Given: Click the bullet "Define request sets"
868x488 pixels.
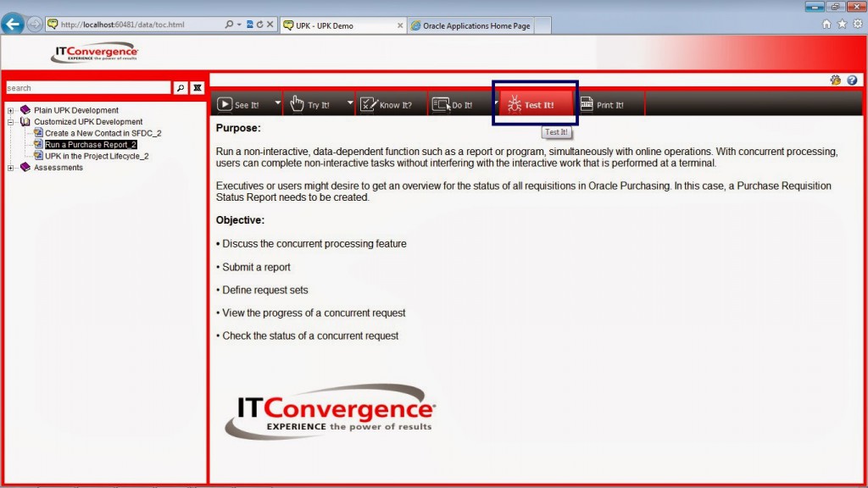Looking at the screenshot, I should tap(262, 290).
